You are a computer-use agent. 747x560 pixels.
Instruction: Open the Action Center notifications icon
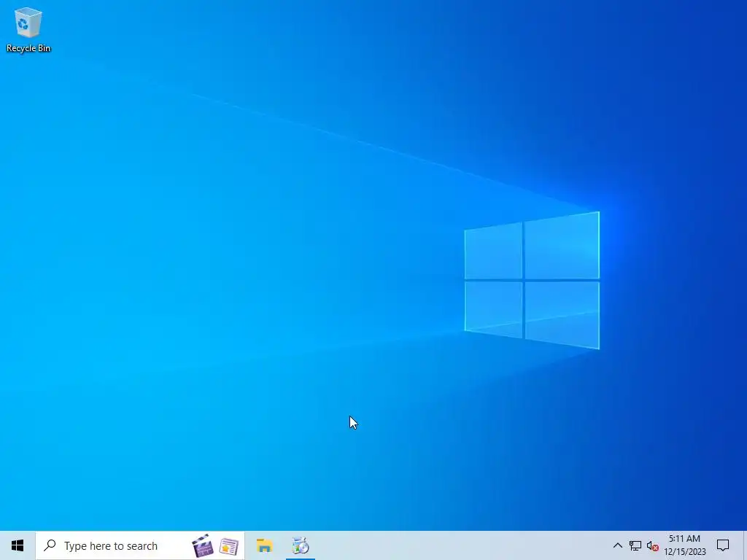[x=723, y=545]
